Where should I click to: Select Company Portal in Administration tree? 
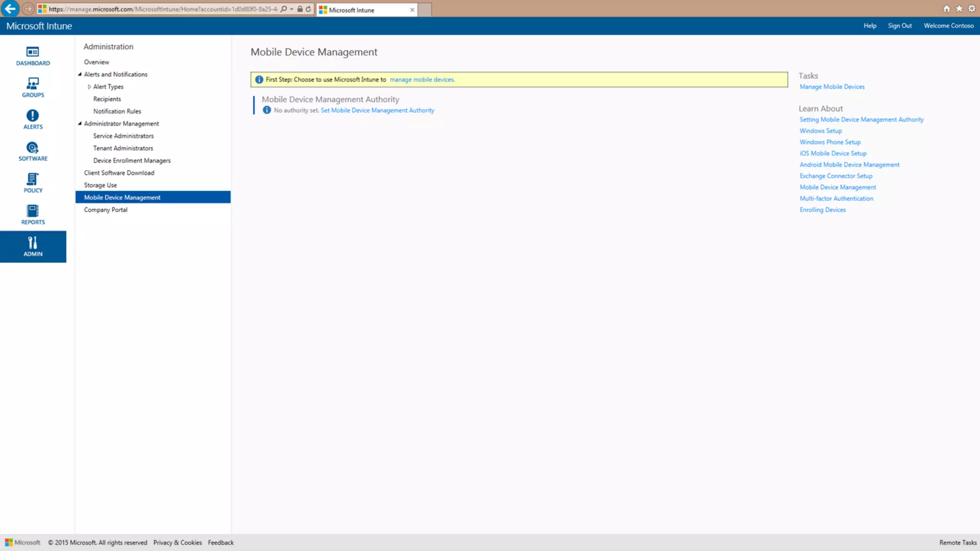click(106, 209)
